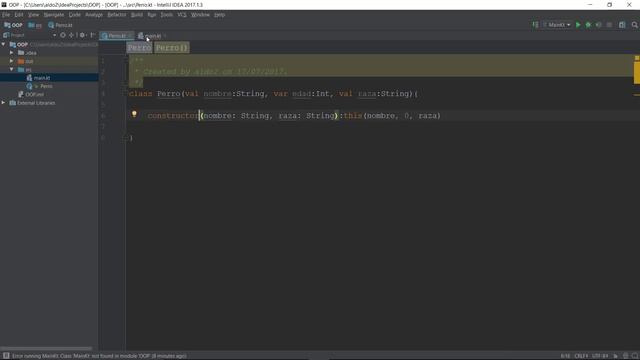
Task: Open the Refactor menu
Action: point(117,15)
